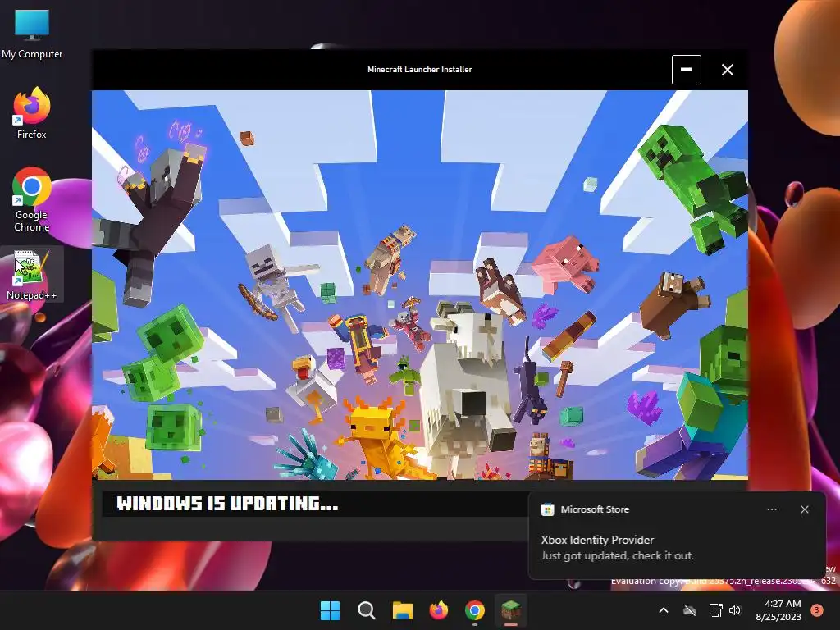
Task: Open the notification center badge
Action: point(817,609)
